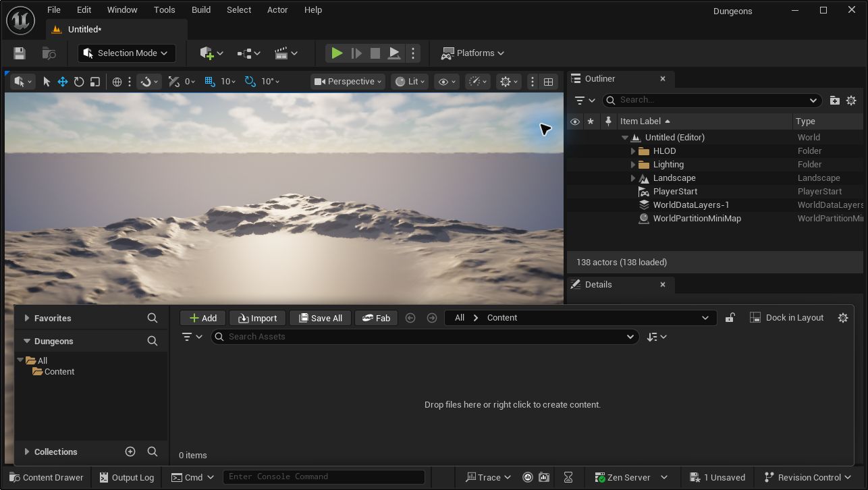The image size is (868, 490).
Task: Open the Tools menu
Action: (164, 10)
